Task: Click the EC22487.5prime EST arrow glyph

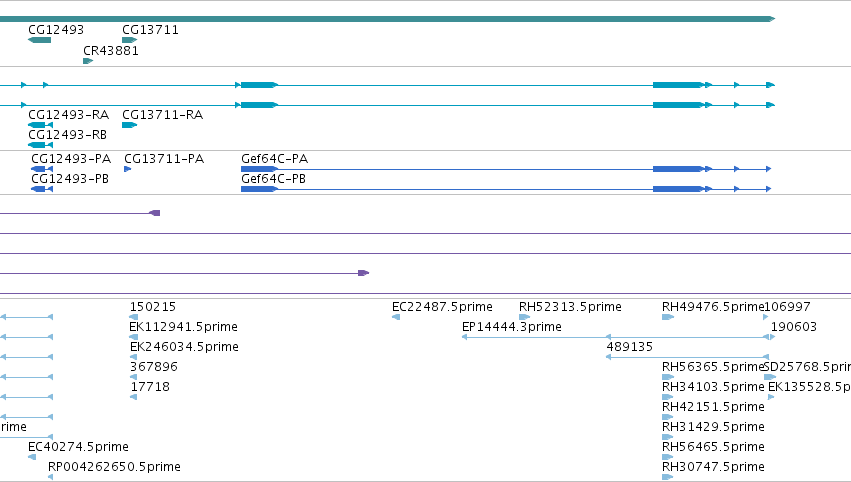Action: point(396,317)
